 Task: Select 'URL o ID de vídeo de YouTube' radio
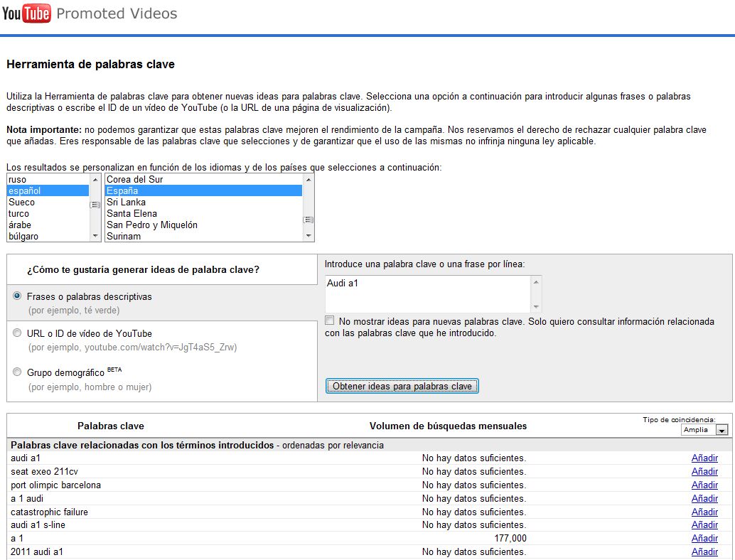pyautogui.click(x=17, y=333)
